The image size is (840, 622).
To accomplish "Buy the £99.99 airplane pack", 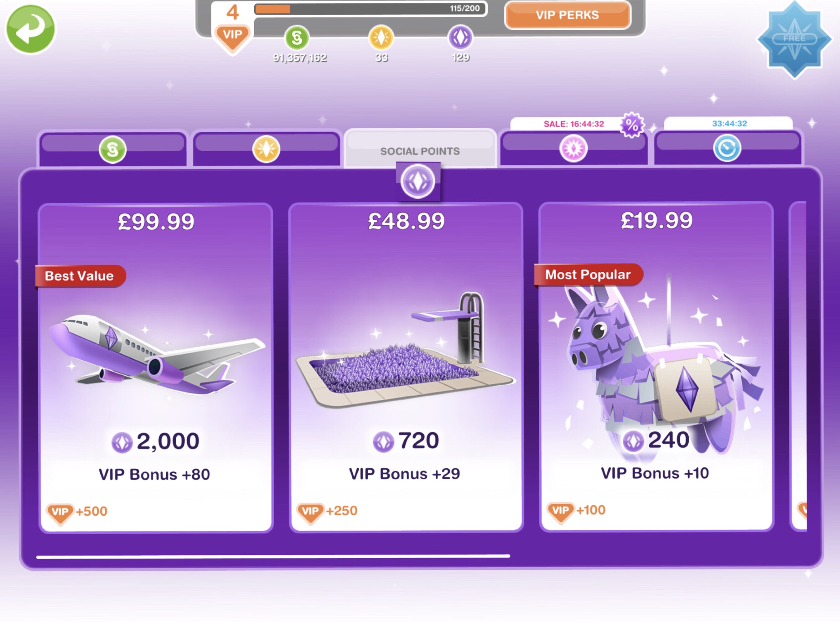I will (156, 367).
